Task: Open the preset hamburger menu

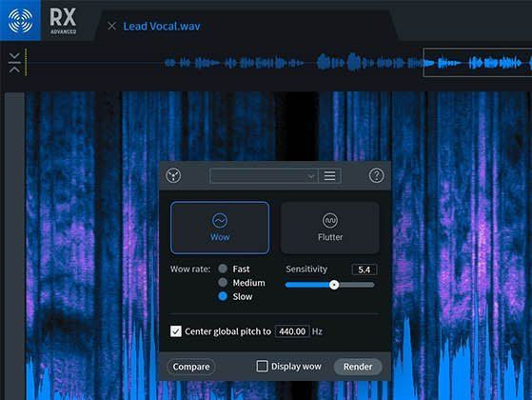Action: point(329,176)
